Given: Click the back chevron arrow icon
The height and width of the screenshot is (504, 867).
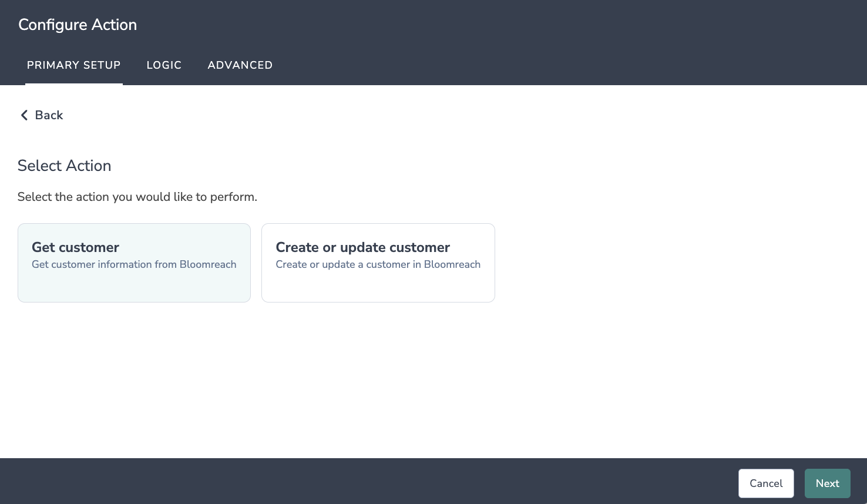Looking at the screenshot, I should (x=24, y=115).
